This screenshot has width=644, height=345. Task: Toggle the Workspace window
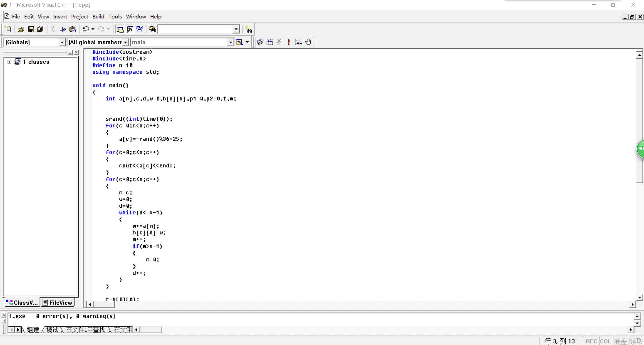[120, 29]
